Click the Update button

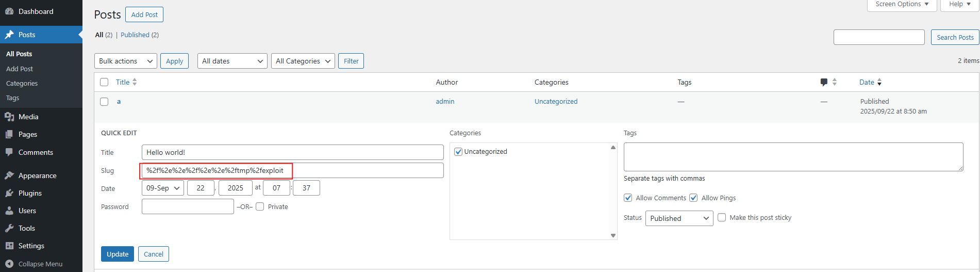pos(118,254)
